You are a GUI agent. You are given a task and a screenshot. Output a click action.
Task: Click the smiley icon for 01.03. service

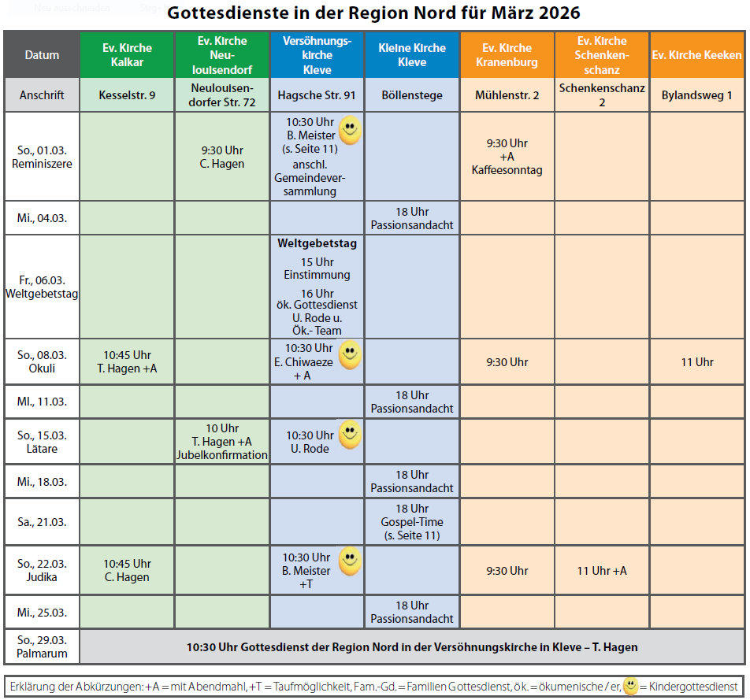(x=350, y=131)
